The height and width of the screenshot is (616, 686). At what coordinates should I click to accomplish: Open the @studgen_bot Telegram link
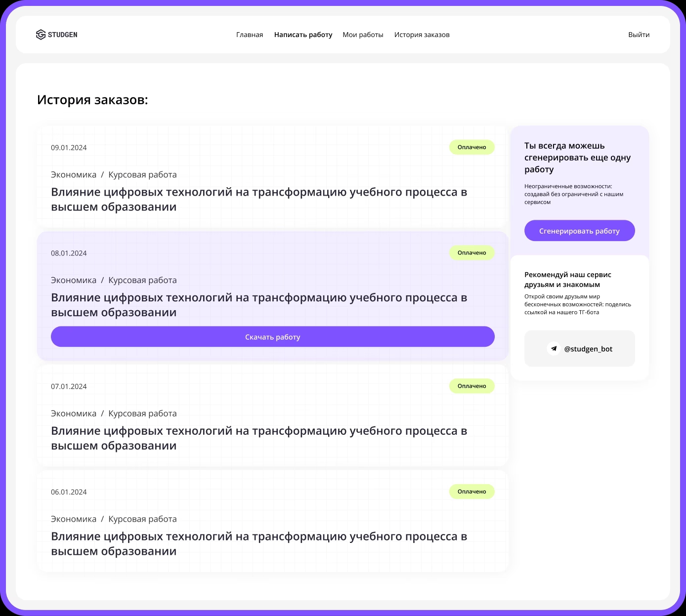pyautogui.click(x=579, y=349)
